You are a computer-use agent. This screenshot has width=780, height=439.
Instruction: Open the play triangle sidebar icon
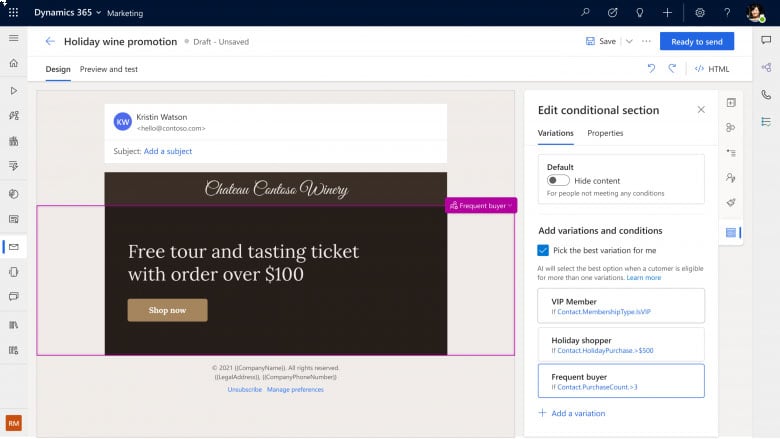13,90
